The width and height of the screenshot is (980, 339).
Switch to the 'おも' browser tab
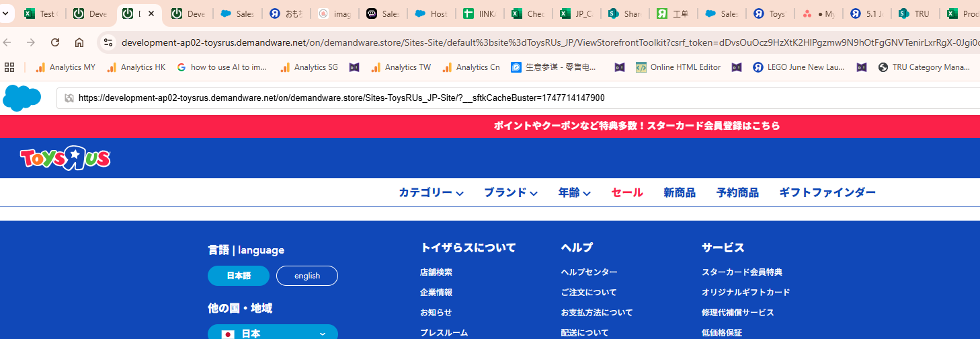click(x=286, y=13)
